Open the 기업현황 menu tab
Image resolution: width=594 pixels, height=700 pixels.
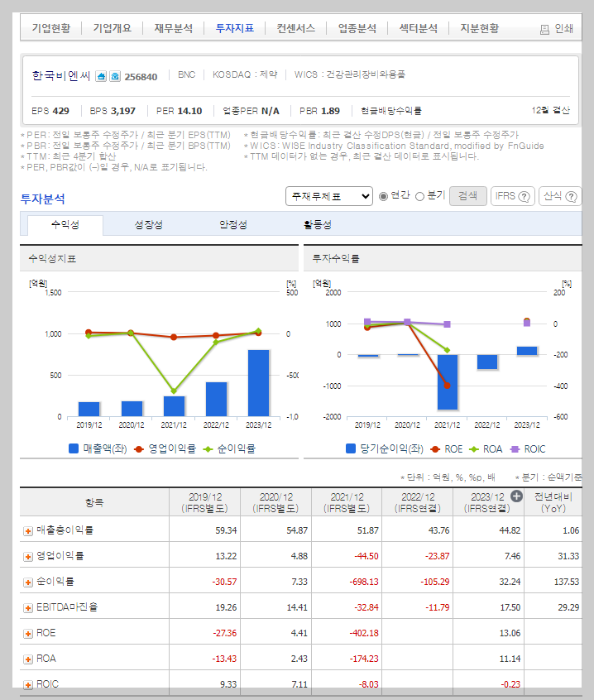click(50, 28)
